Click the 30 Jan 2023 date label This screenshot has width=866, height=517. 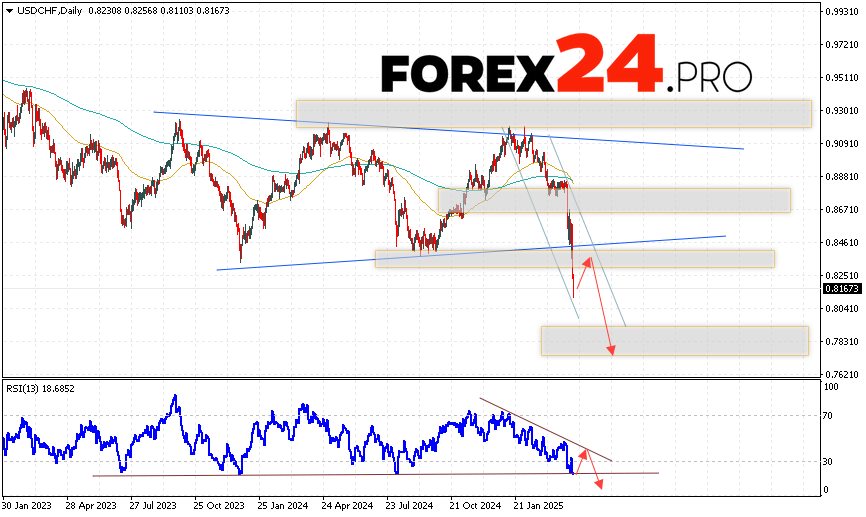pos(26,506)
